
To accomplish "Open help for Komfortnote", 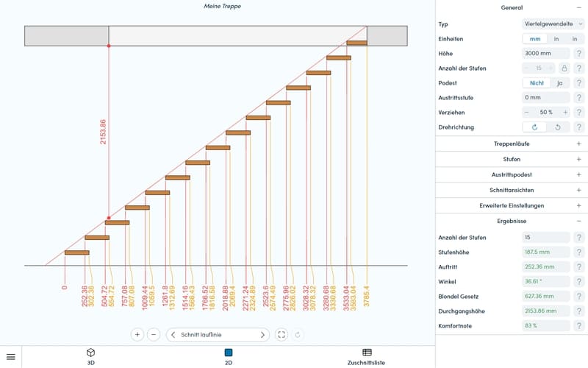I will pos(579,325).
